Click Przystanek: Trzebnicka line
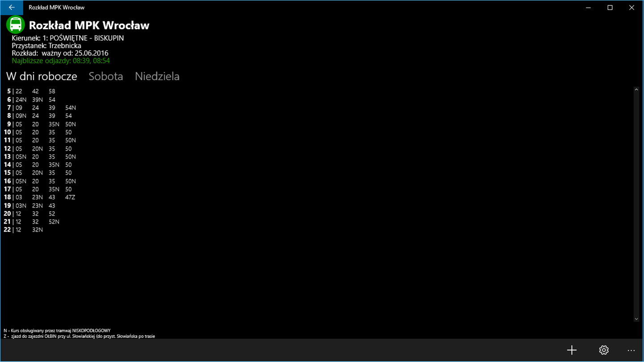This screenshot has width=644, height=362. (47, 46)
